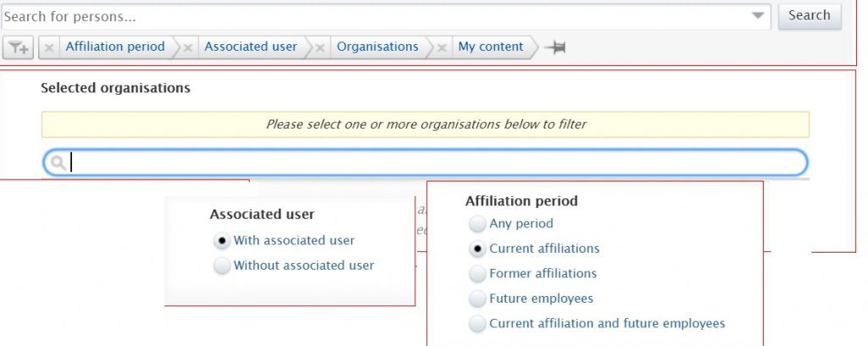
Task: Click magnifier icon in organisations search
Action: point(58,162)
